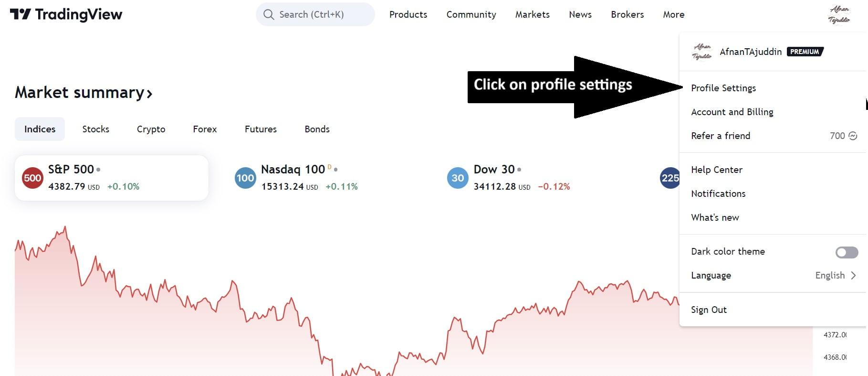Screen dimensions: 868x376
Task: Open the Forex market tab
Action: coord(205,129)
